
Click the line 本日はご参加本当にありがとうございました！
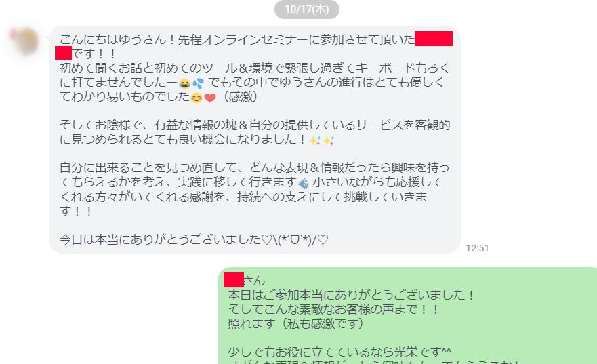352,295
